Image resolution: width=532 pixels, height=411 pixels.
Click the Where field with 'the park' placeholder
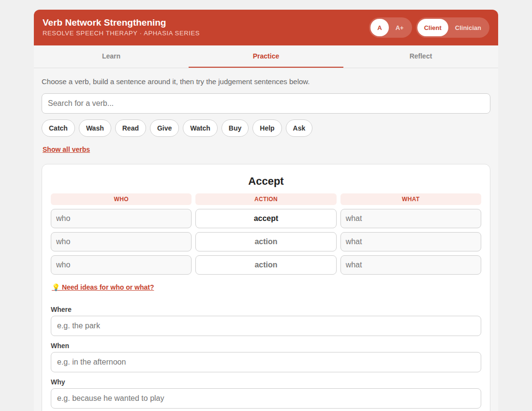[266, 326]
